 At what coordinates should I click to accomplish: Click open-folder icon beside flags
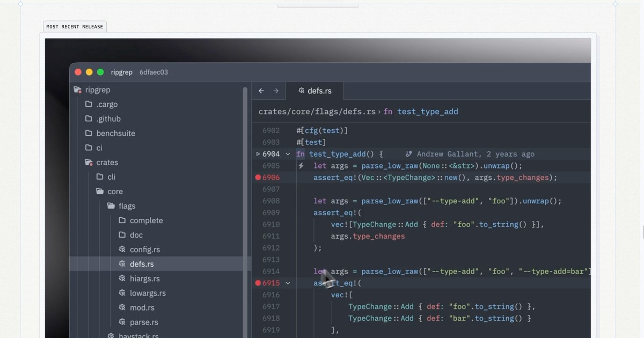click(111, 206)
